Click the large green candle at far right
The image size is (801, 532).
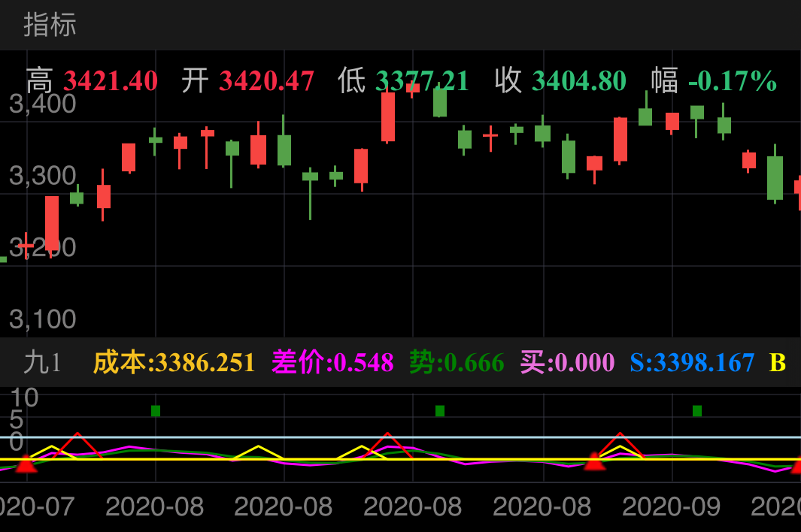[775, 177]
